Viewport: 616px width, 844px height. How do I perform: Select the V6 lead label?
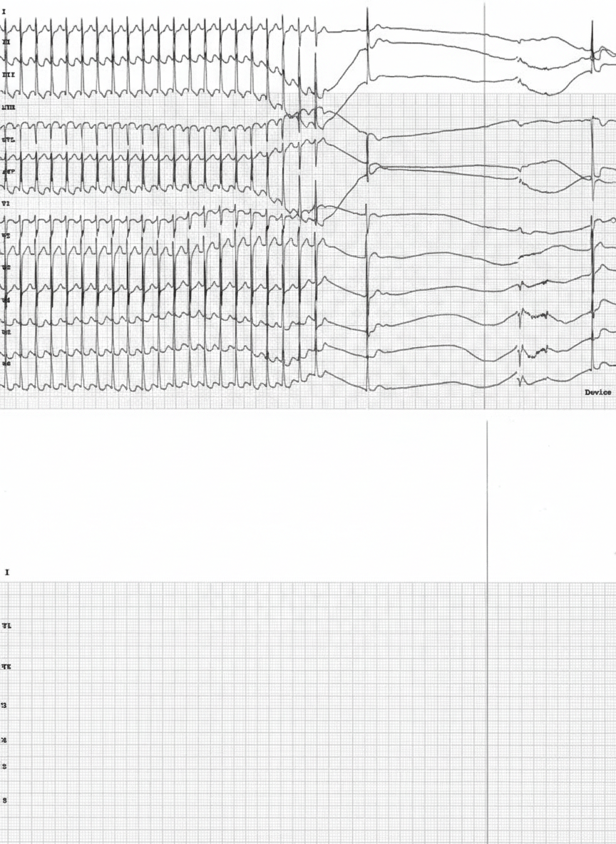pos(6,364)
